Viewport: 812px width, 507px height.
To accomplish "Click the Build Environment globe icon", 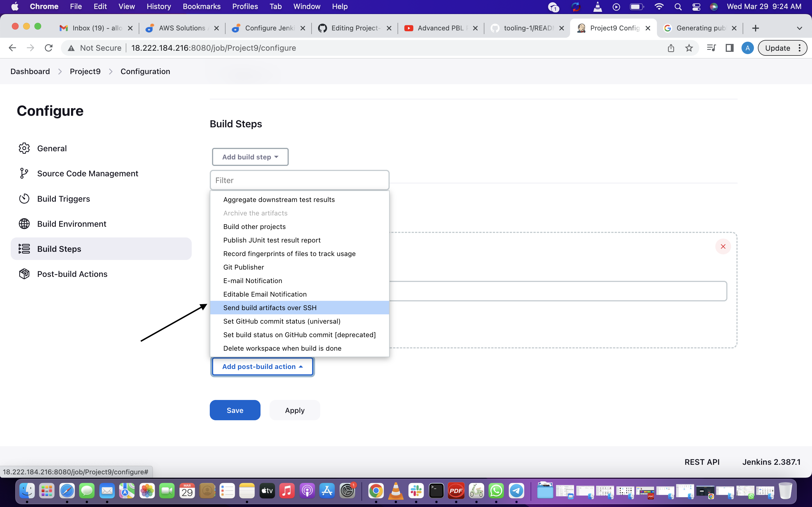I will (24, 224).
